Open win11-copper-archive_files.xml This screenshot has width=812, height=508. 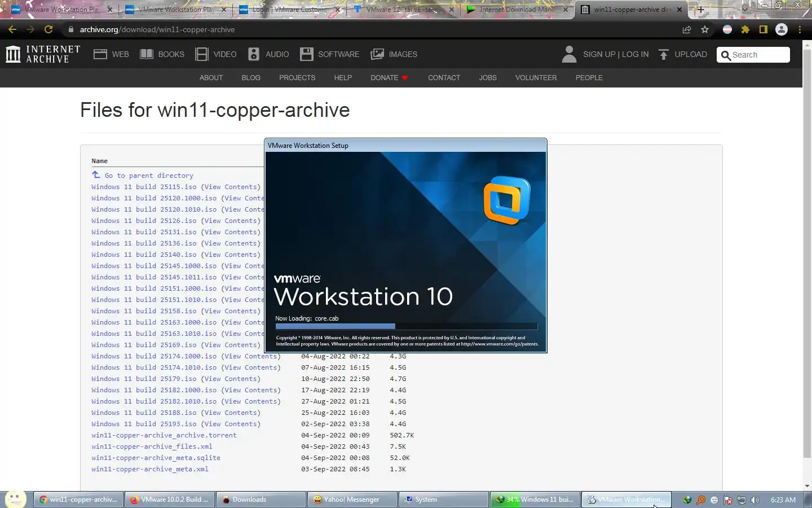pyautogui.click(x=152, y=446)
